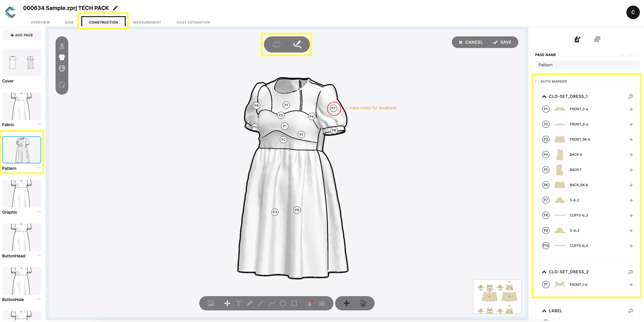Click the Save button

(x=502, y=42)
